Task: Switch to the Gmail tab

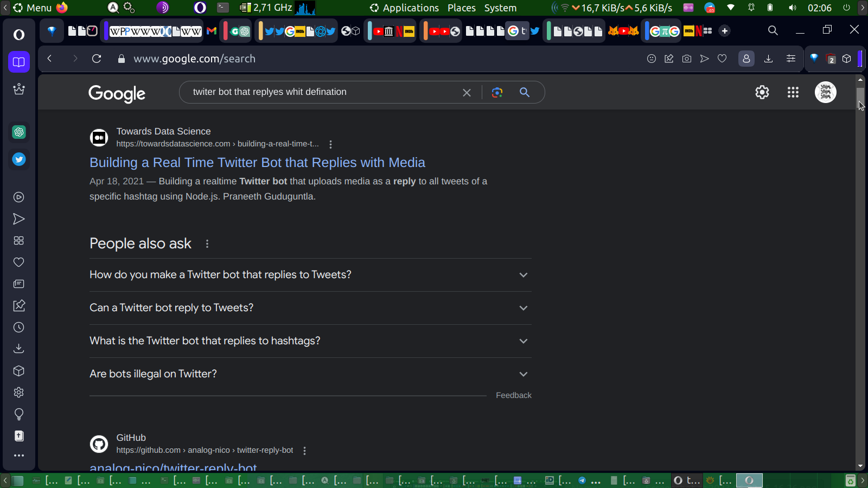Action: (x=212, y=31)
